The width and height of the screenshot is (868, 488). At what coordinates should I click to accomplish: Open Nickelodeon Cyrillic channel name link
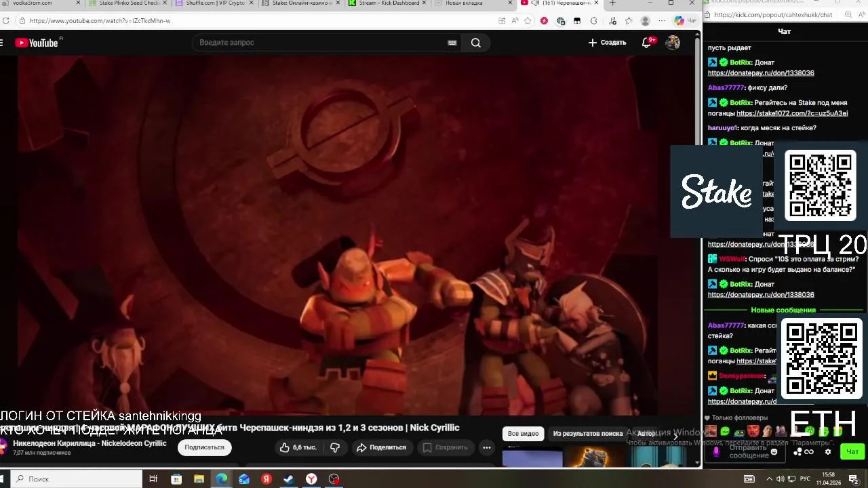[90, 443]
